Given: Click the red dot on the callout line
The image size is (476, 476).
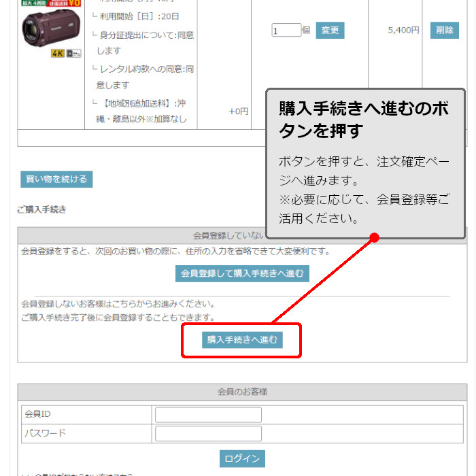Looking at the screenshot, I should 373,238.
